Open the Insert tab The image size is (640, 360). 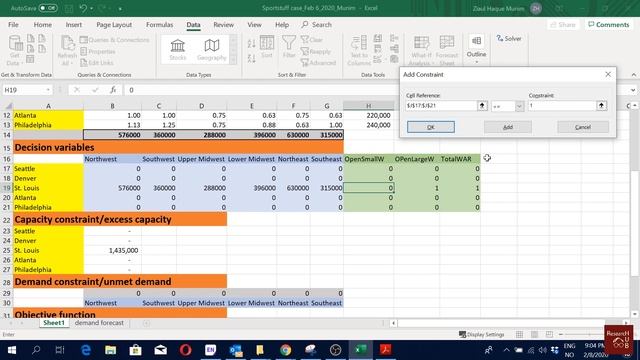pos(74,25)
